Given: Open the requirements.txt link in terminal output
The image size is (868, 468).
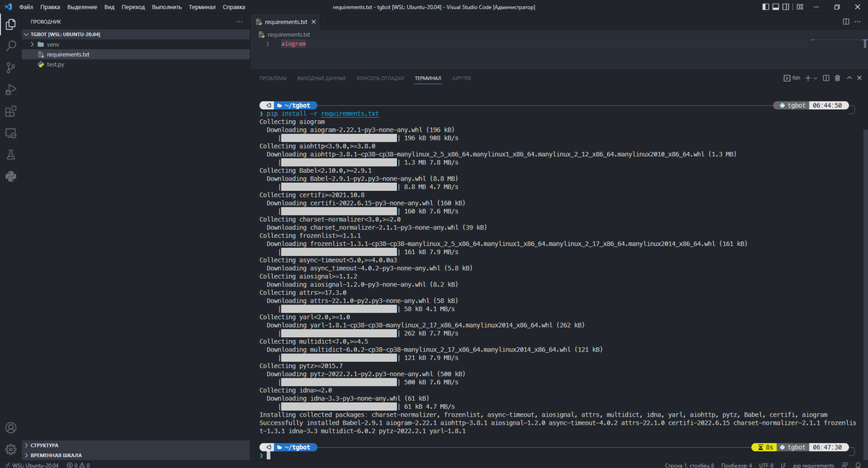Looking at the screenshot, I should (349, 113).
